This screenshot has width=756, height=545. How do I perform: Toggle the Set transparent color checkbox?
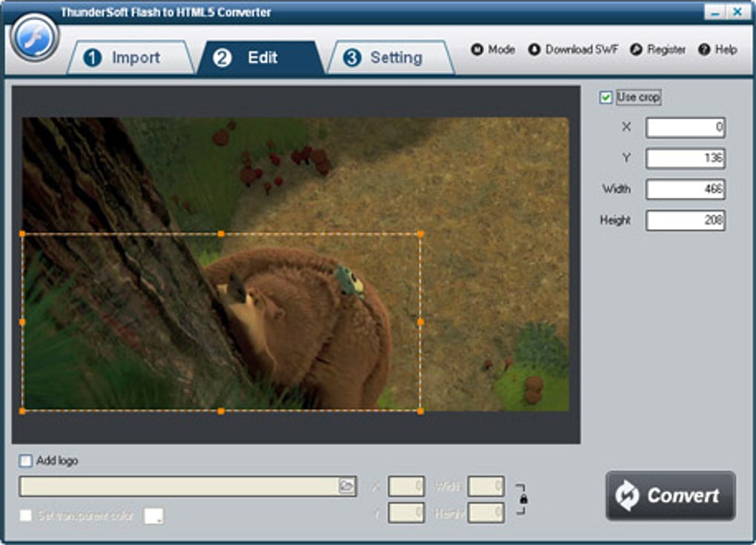[25, 515]
